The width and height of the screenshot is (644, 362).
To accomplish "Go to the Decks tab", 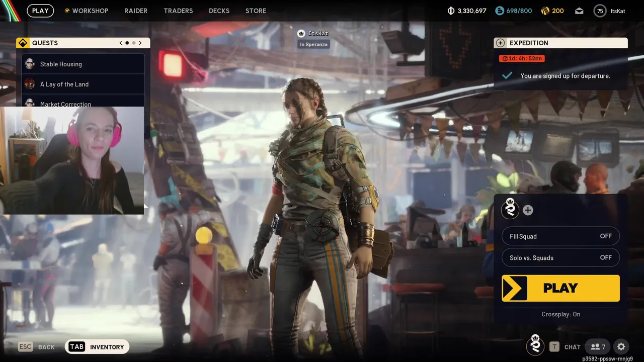I will point(219,11).
